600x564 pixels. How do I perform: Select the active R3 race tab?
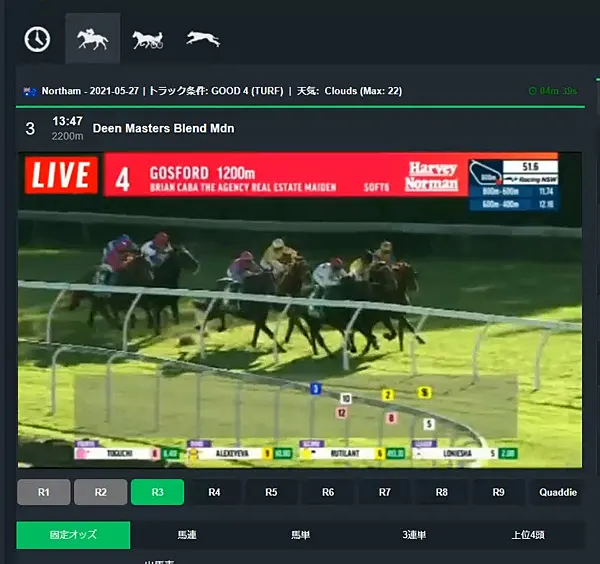[157, 492]
